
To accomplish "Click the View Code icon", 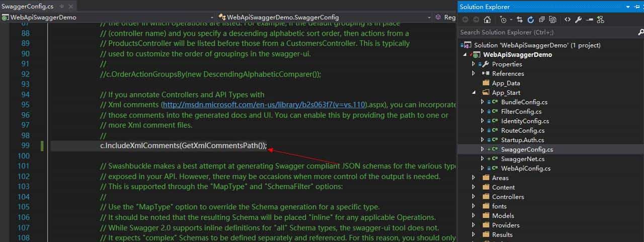I will 568,20.
